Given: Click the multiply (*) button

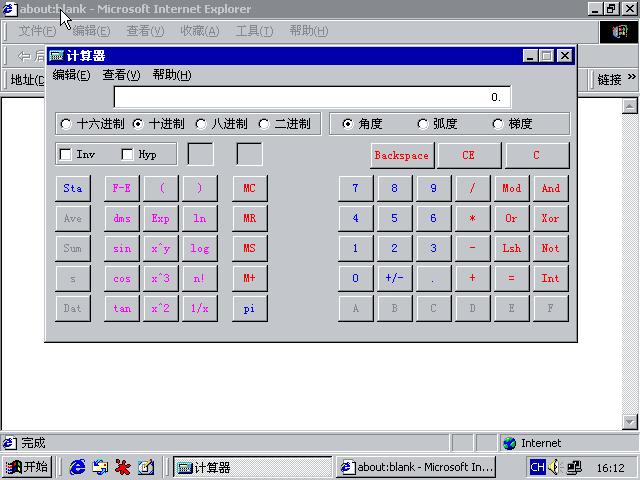Looking at the screenshot, I should (473, 218).
